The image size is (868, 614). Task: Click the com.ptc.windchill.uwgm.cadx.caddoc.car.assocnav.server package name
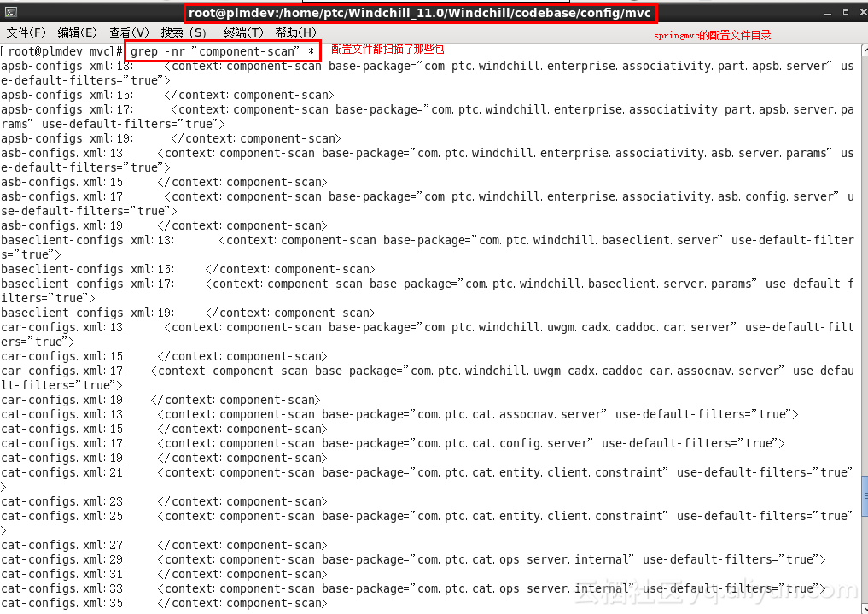pyautogui.click(x=593, y=371)
